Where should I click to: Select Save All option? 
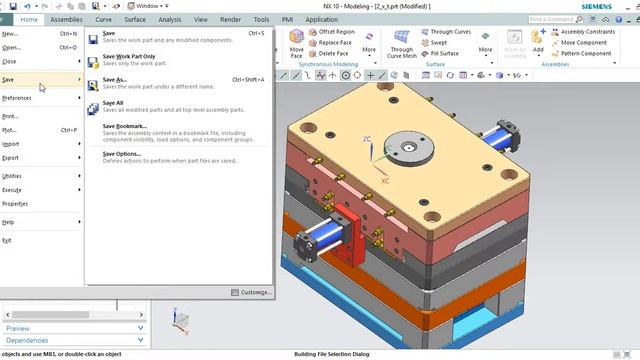(x=178, y=107)
